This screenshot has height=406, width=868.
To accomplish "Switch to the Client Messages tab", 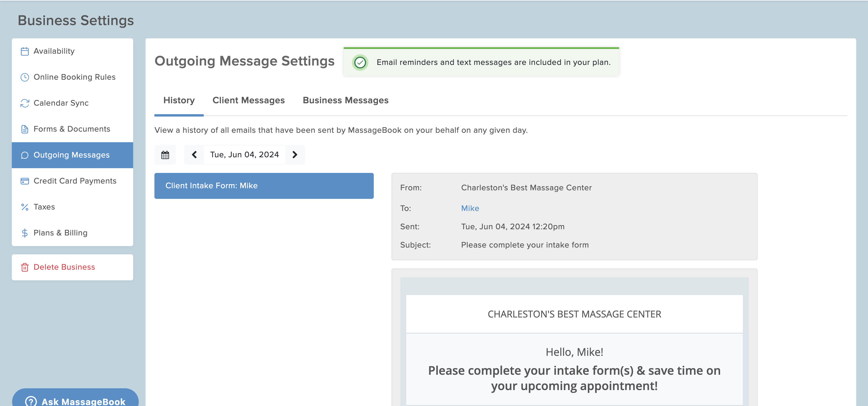I will point(248,100).
